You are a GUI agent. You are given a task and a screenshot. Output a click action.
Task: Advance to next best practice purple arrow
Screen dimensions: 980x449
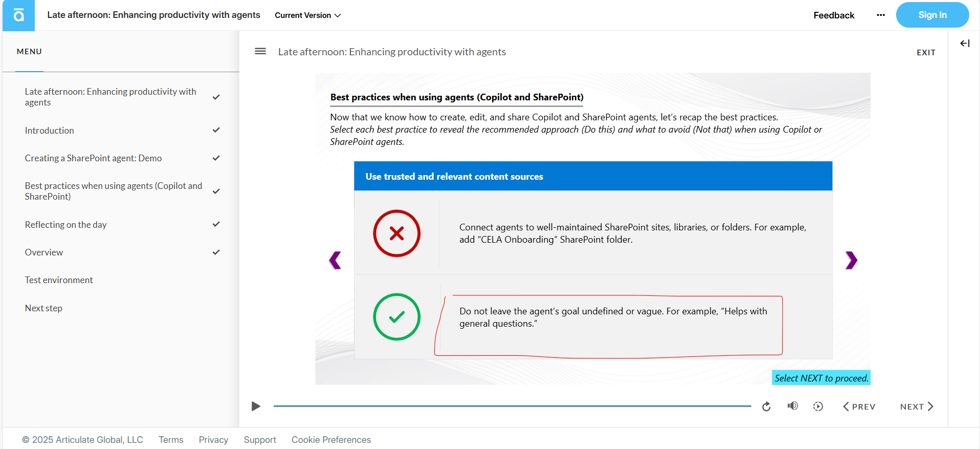851,260
